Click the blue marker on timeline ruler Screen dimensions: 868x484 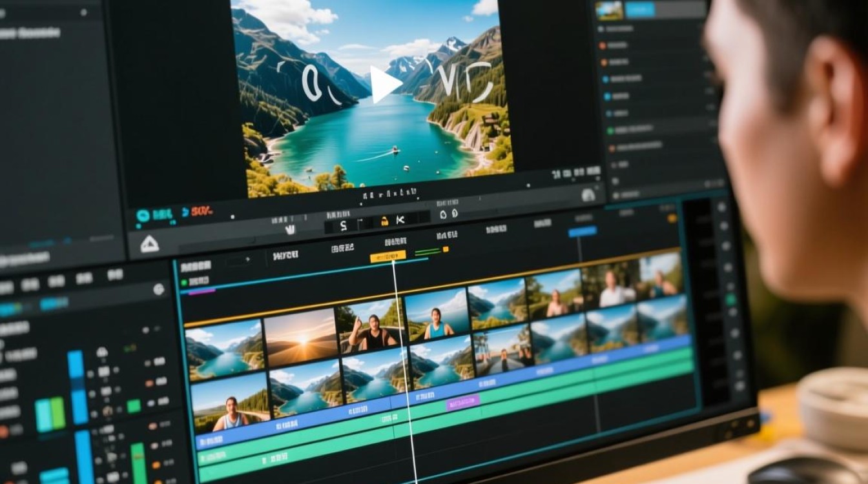tap(583, 231)
